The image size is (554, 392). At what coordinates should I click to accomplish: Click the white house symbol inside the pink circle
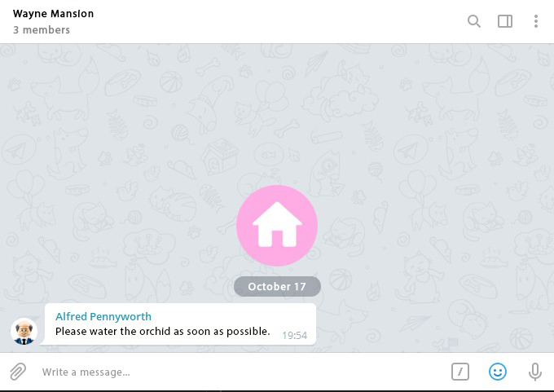(x=277, y=224)
